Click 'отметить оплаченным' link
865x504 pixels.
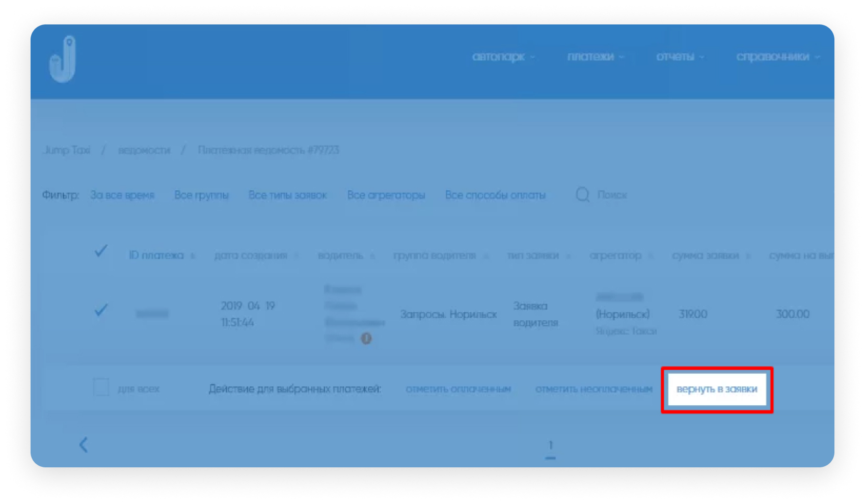coord(458,389)
